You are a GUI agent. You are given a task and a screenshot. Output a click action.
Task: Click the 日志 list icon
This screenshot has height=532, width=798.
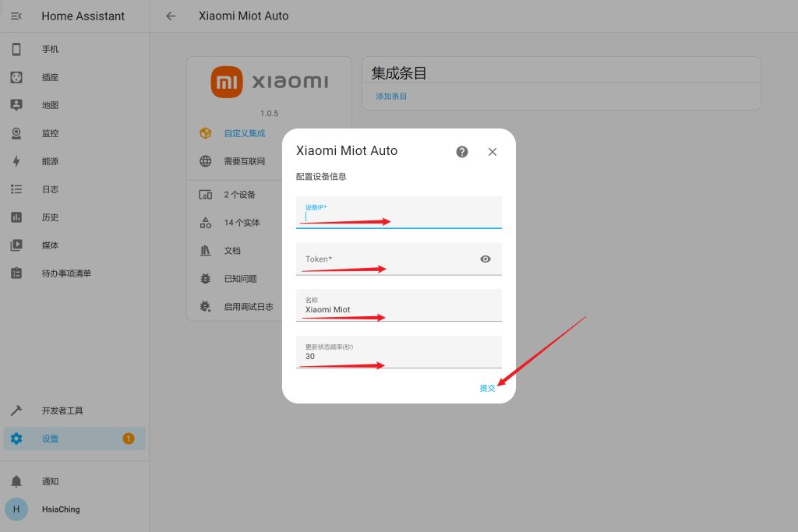point(16,189)
